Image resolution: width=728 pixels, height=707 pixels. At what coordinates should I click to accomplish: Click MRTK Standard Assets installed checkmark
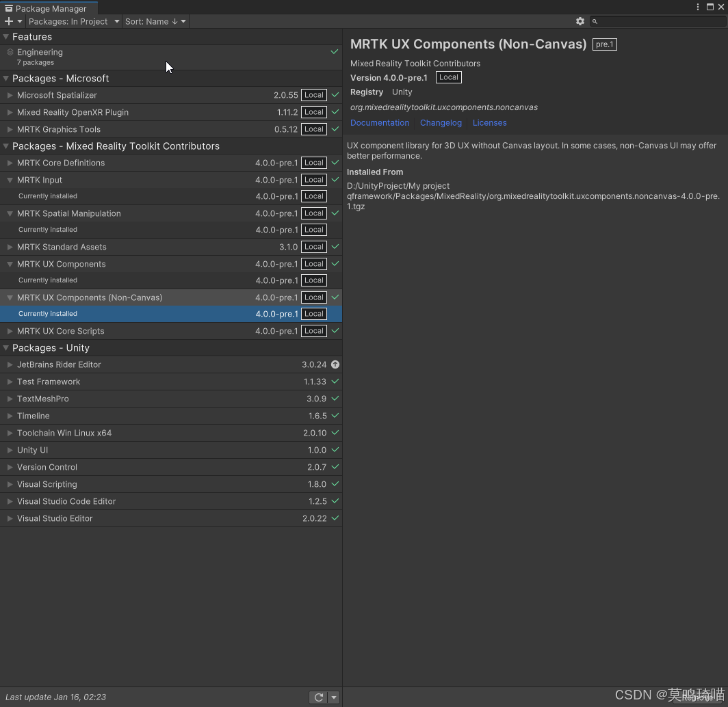pyautogui.click(x=335, y=246)
